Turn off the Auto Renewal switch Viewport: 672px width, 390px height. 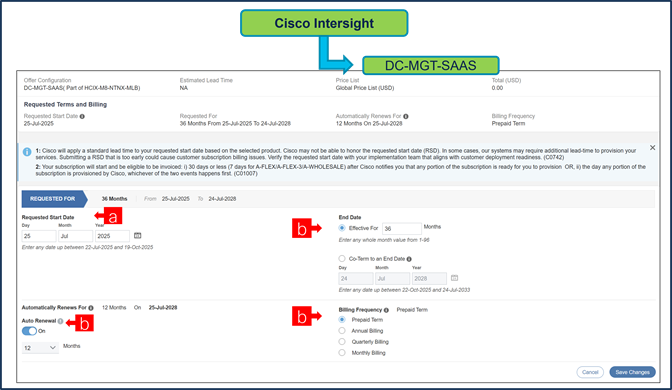point(29,331)
